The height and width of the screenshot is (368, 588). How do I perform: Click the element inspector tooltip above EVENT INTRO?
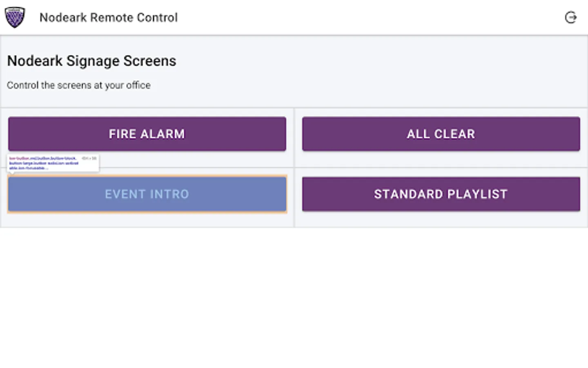(x=53, y=163)
